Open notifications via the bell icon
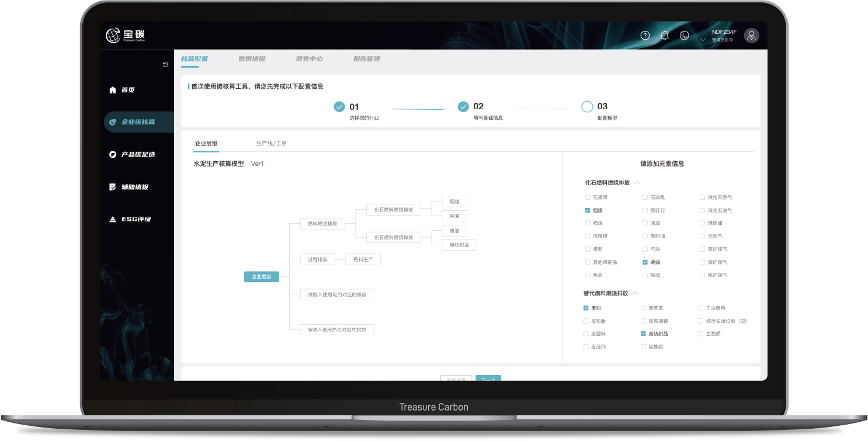The image size is (868, 441). (664, 35)
